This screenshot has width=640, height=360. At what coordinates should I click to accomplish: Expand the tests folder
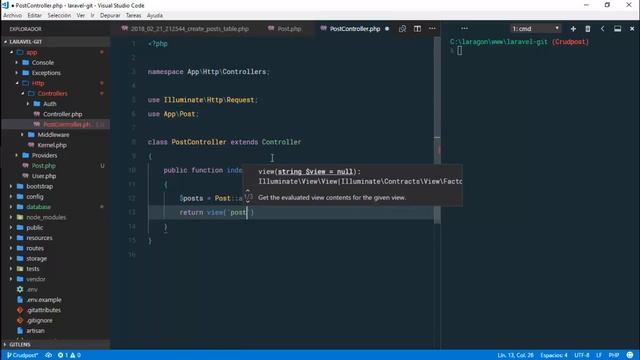pyautogui.click(x=33, y=269)
